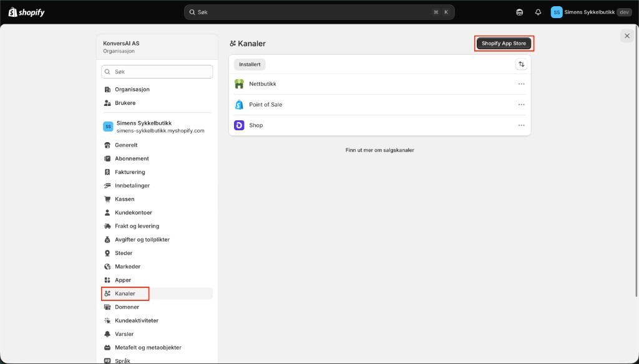Click the Nettbutikk green store icon
This screenshot has width=639, height=364.
tap(239, 84)
